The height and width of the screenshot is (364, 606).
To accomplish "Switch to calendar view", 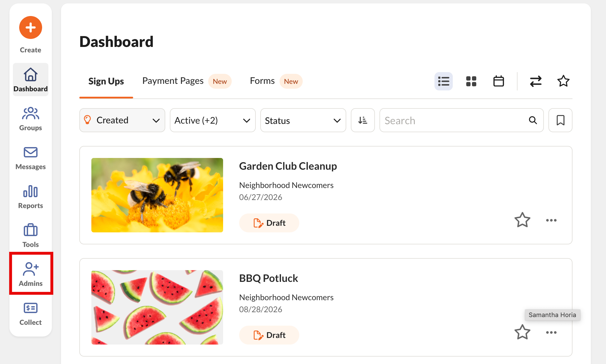I will 499,81.
